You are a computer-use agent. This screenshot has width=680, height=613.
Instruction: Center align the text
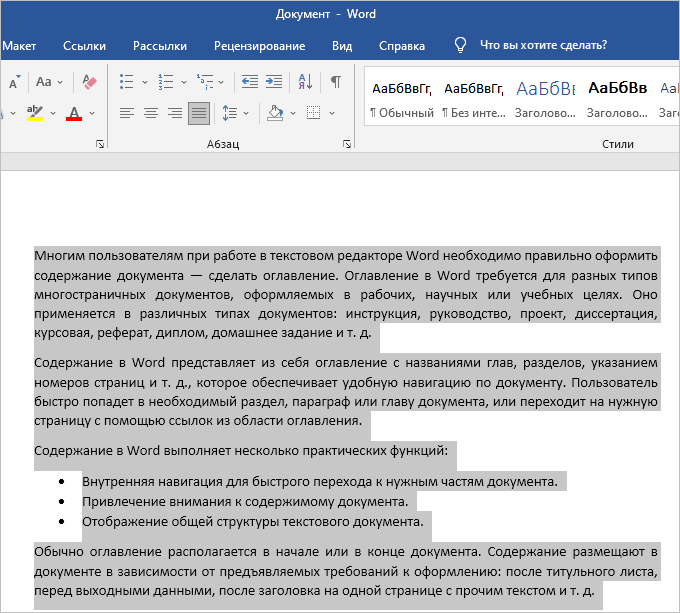151,113
